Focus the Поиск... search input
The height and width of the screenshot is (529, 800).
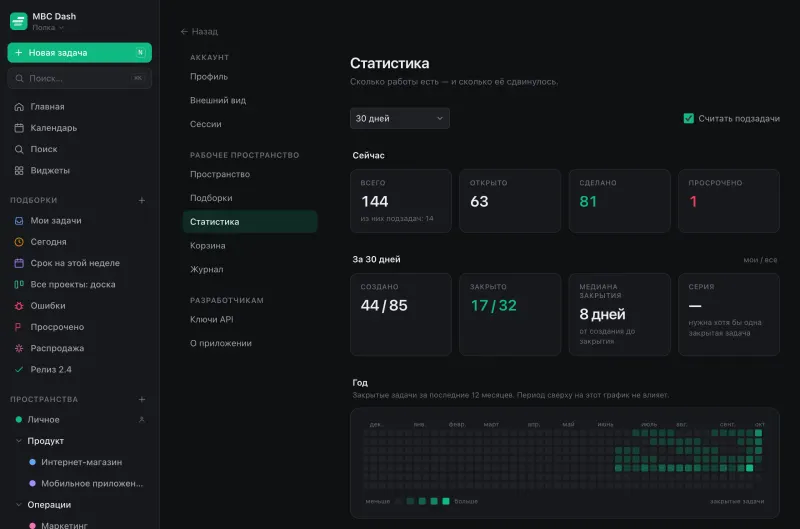(80, 79)
